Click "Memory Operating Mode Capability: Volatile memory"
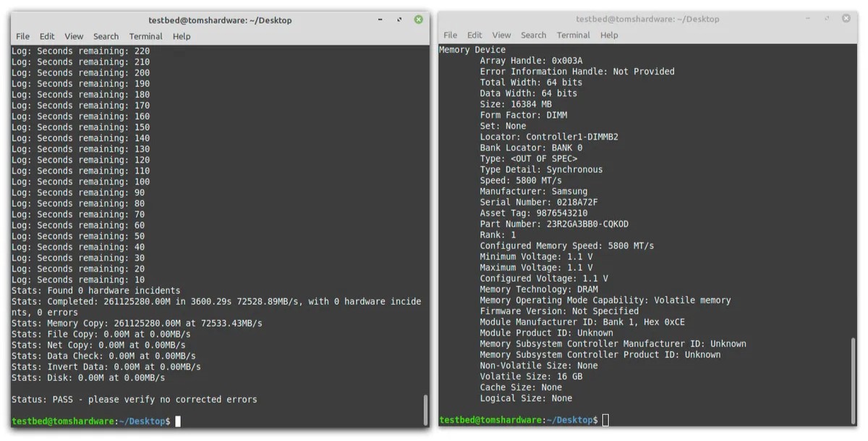 pos(605,300)
